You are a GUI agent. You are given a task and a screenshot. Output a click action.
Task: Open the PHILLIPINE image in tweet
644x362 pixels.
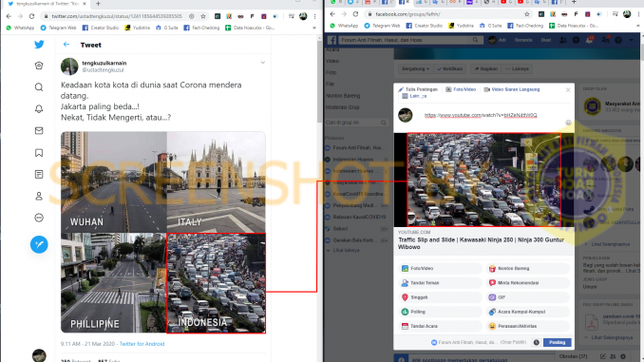(114, 283)
